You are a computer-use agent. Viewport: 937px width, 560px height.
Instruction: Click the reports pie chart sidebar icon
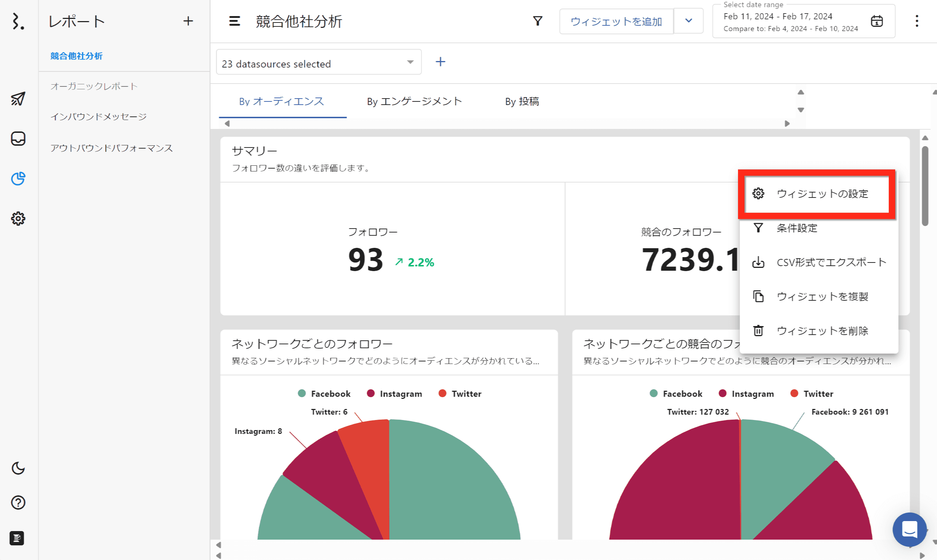click(x=18, y=179)
